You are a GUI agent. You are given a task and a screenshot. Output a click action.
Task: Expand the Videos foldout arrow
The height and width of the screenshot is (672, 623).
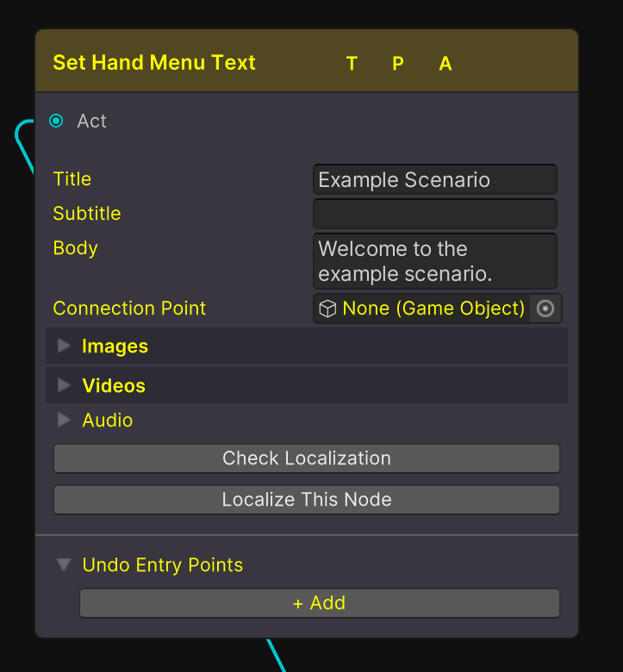64,386
